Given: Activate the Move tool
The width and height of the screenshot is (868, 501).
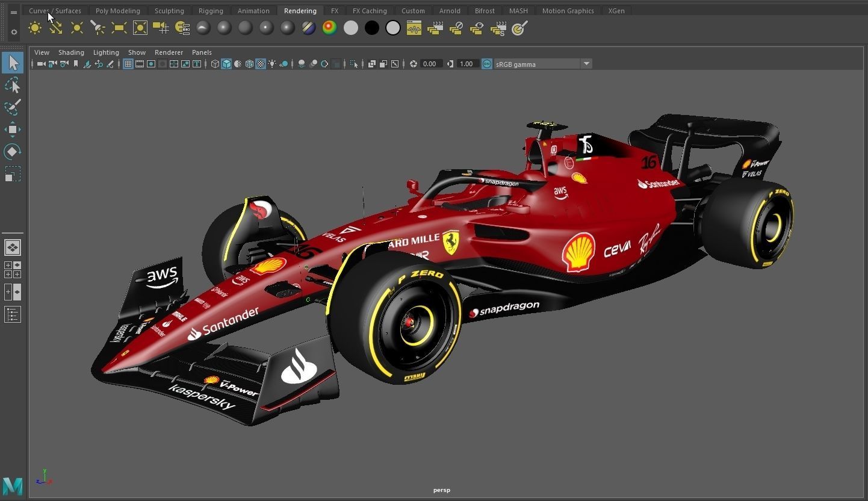Looking at the screenshot, I should click(13, 129).
